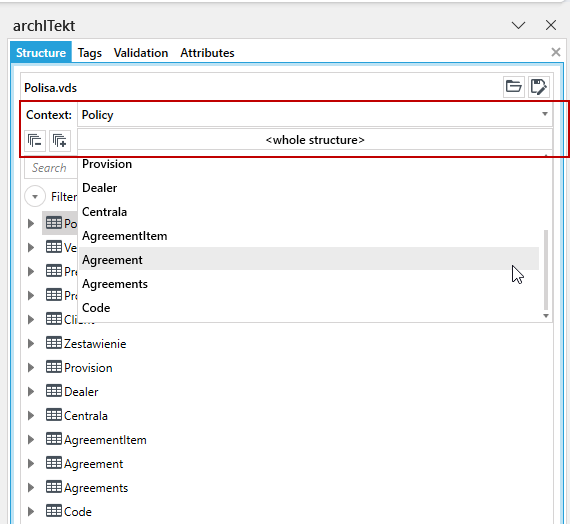Close the archITekt task pane

point(551,25)
